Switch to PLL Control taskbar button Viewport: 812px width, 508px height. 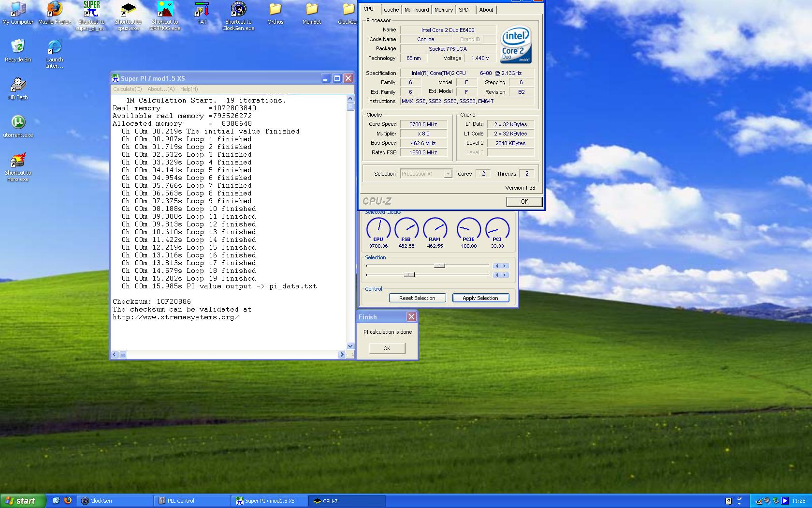(x=192, y=501)
